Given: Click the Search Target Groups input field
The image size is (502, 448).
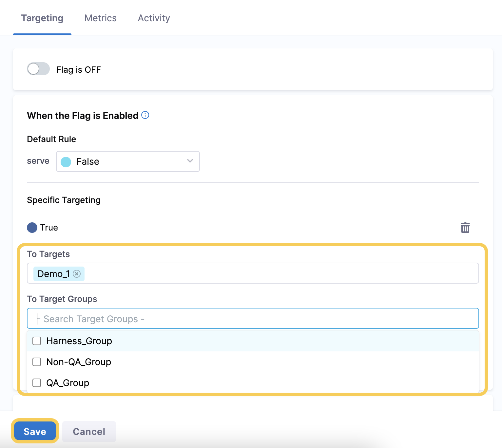Looking at the screenshot, I should [252, 318].
